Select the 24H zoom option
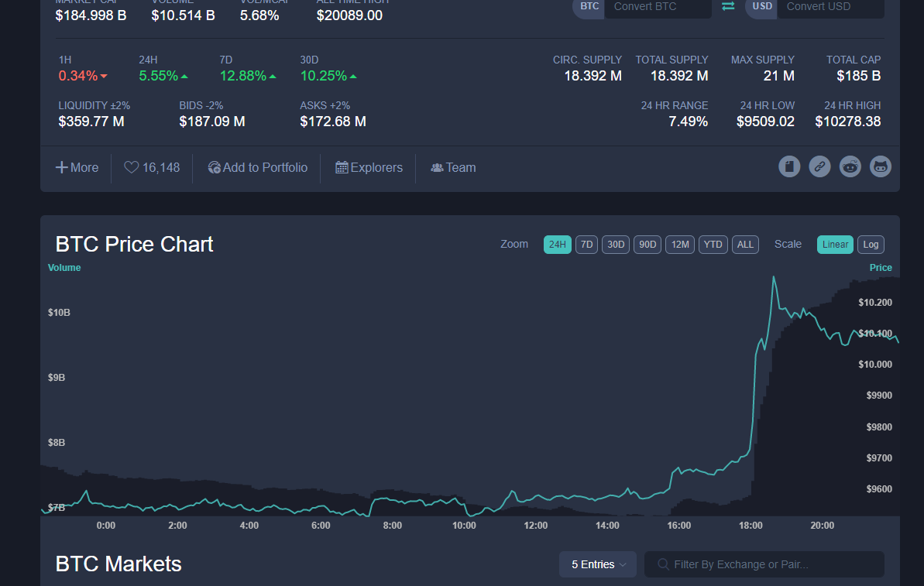The image size is (924, 586). (557, 245)
